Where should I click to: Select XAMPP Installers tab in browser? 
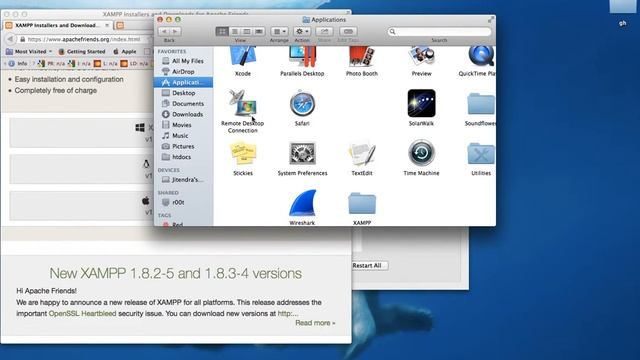tap(57, 25)
